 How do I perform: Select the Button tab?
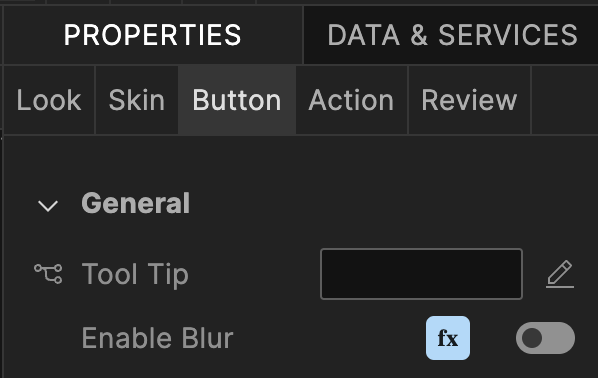(237, 100)
